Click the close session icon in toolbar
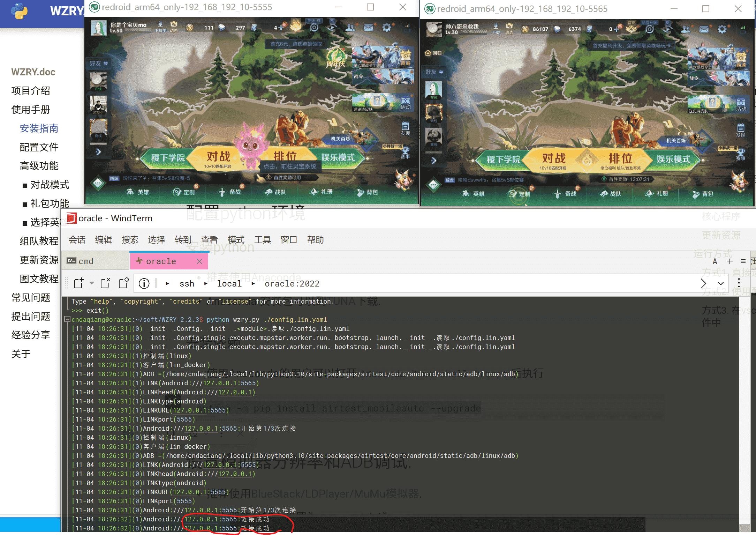The height and width of the screenshot is (535, 756). click(105, 283)
